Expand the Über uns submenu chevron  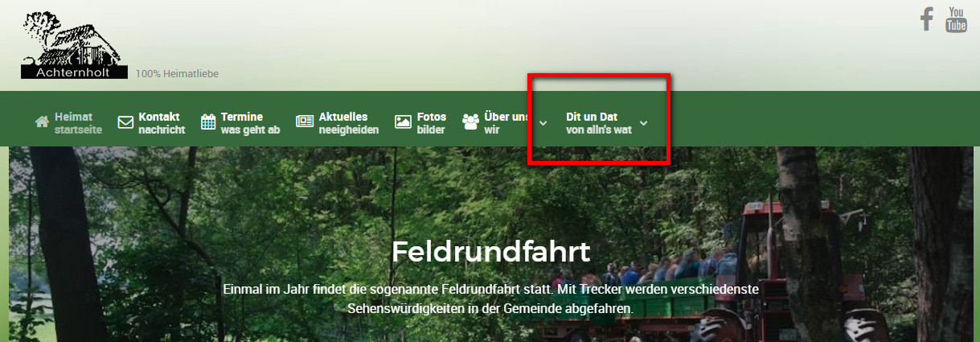pyautogui.click(x=543, y=123)
